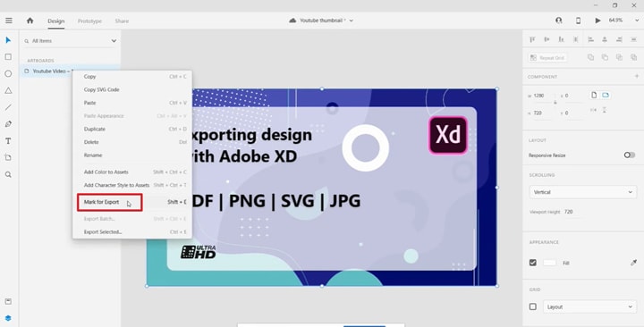The height and width of the screenshot is (327, 644).
Task: Set artboard orientation to portrait
Action: (594, 96)
